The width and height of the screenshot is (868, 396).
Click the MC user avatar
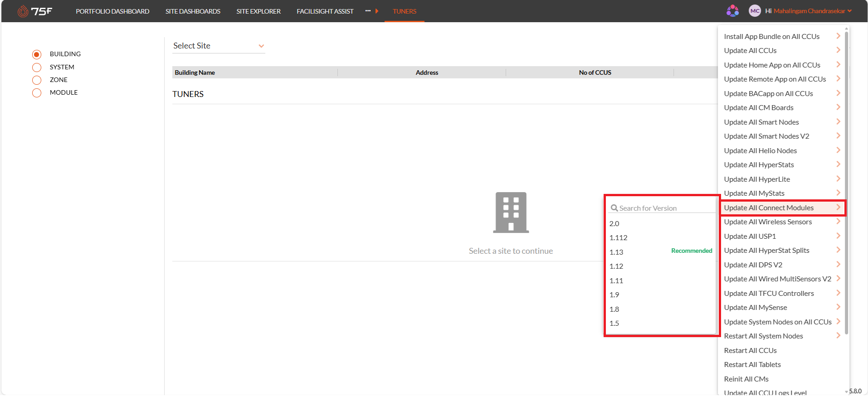755,11
